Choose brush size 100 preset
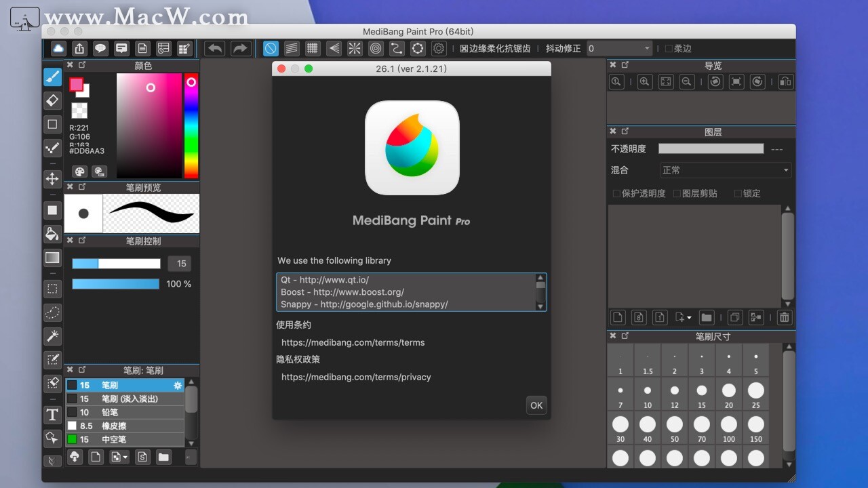Image resolution: width=868 pixels, height=488 pixels. tap(729, 428)
